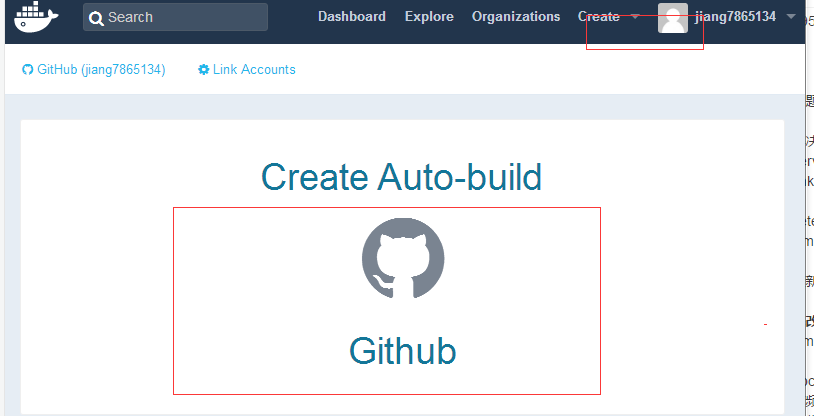Focus the Search input field
The width and height of the screenshot is (814, 416).
tap(175, 17)
